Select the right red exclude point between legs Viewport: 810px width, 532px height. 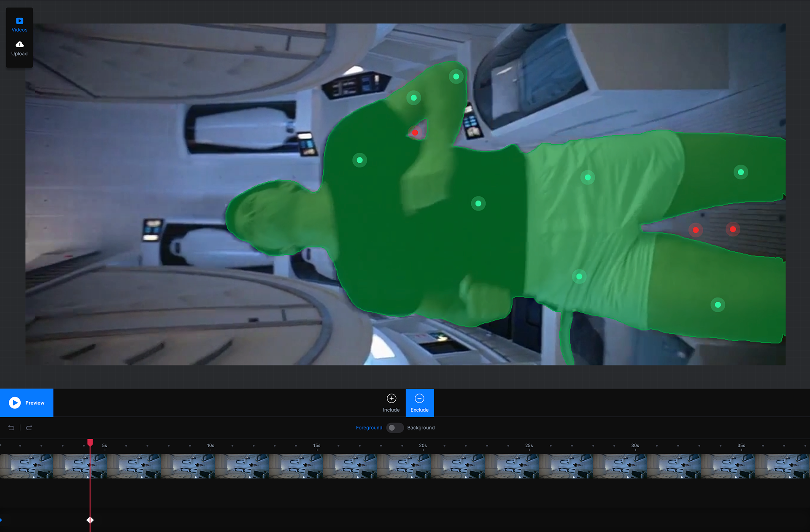[x=733, y=229]
